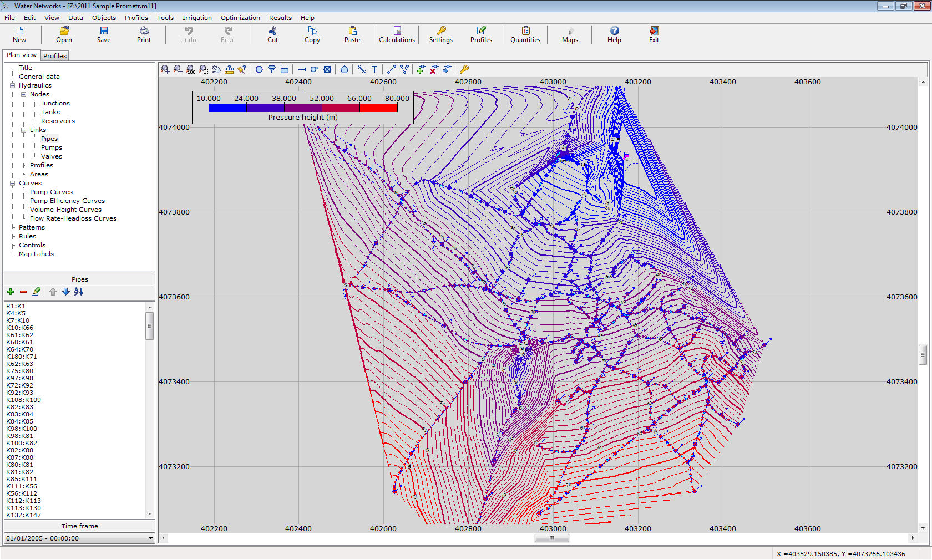The height and width of the screenshot is (560, 932).
Task: Click the red end of pressure legend
Action: tap(379, 108)
